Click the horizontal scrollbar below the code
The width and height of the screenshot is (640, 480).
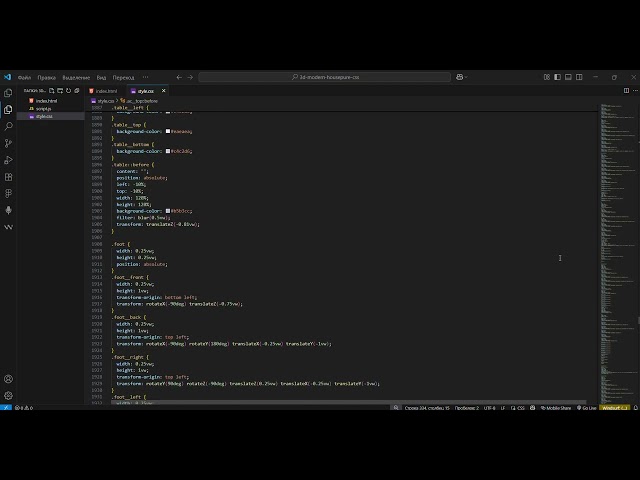(x=349, y=402)
